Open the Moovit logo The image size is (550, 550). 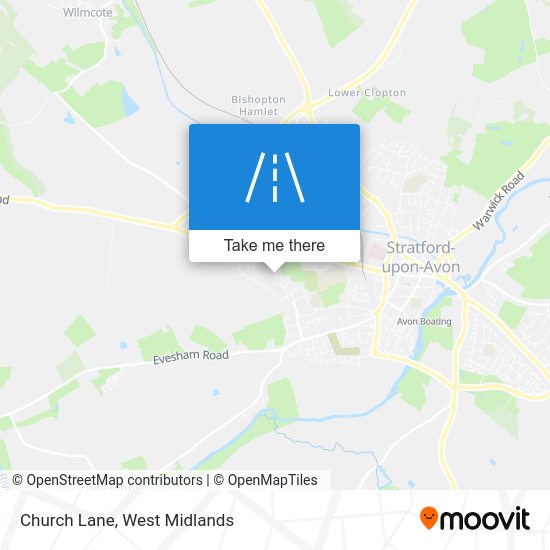pos(475,518)
